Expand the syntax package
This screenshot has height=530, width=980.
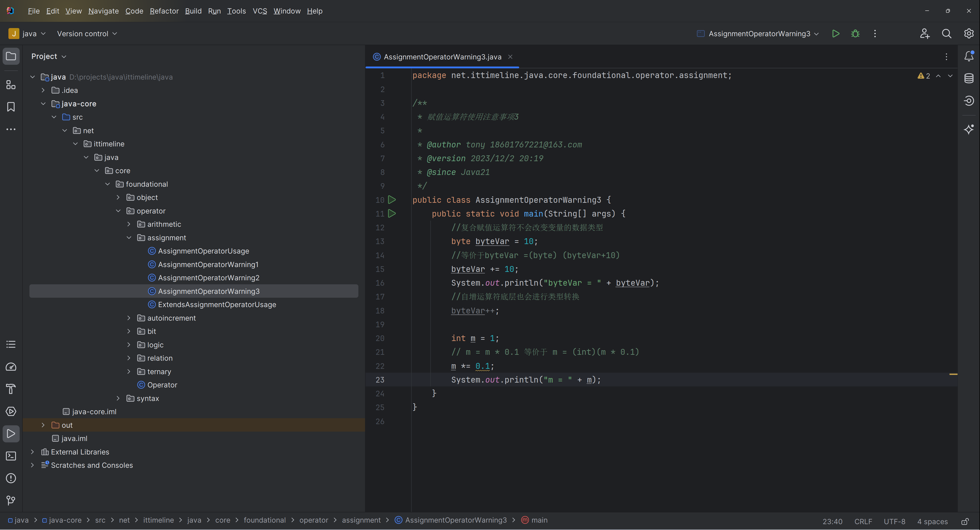(x=118, y=398)
